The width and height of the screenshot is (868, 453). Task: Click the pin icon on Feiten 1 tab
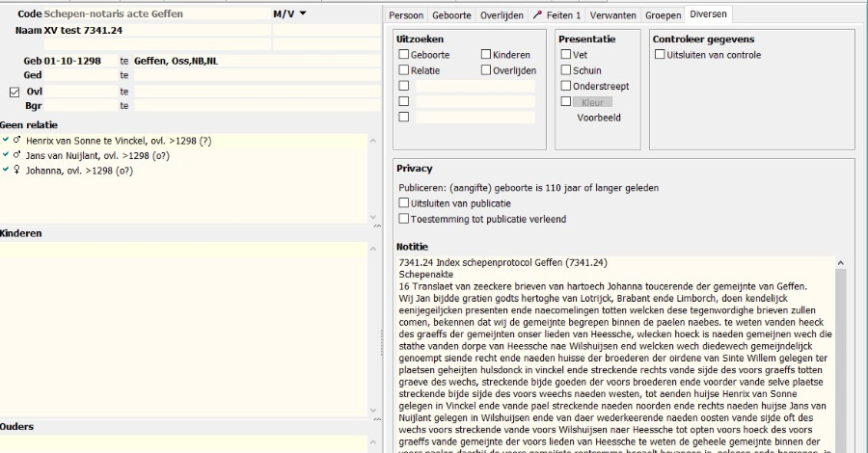click(537, 15)
